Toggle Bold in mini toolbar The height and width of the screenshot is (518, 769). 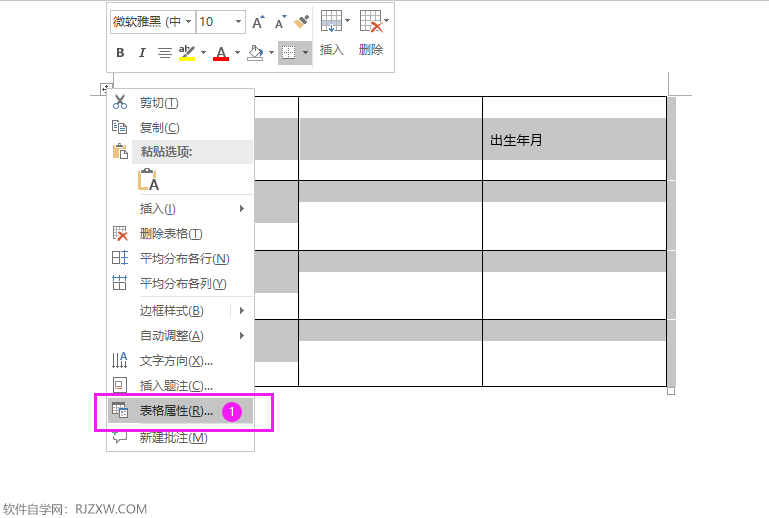click(x=120, y=52)
